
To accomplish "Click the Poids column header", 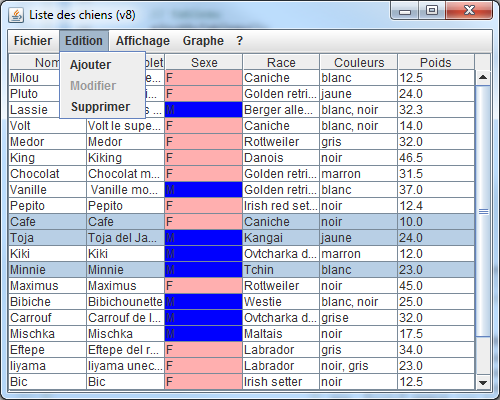I will [436, 62].
